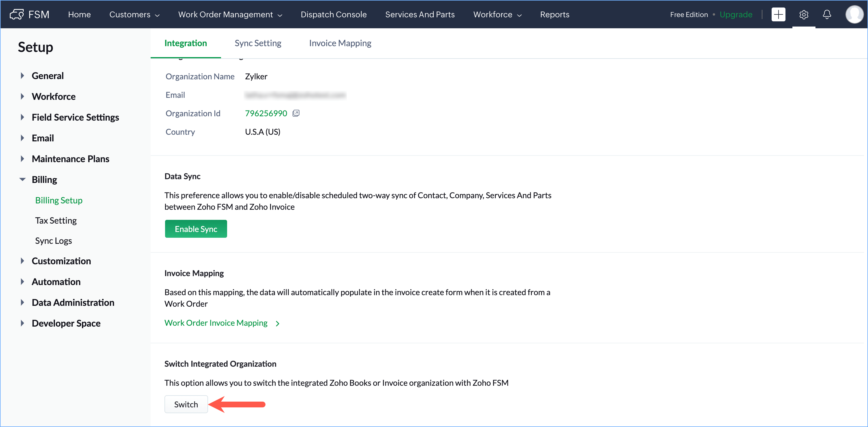Click the Organization Id external link icon
Viewport: 868px width, 427px height.
(296, 113)
